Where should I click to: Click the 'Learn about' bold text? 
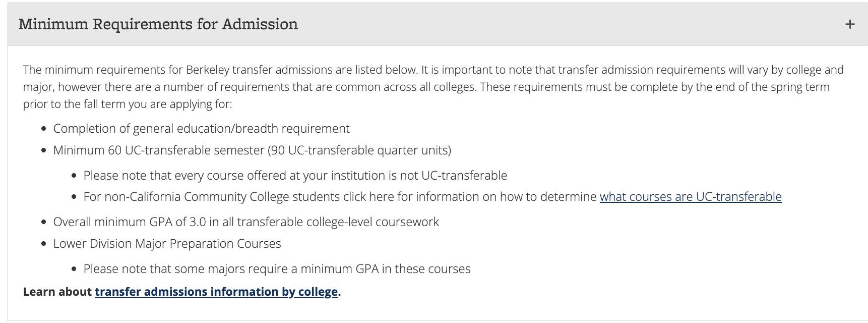[57, 292]
